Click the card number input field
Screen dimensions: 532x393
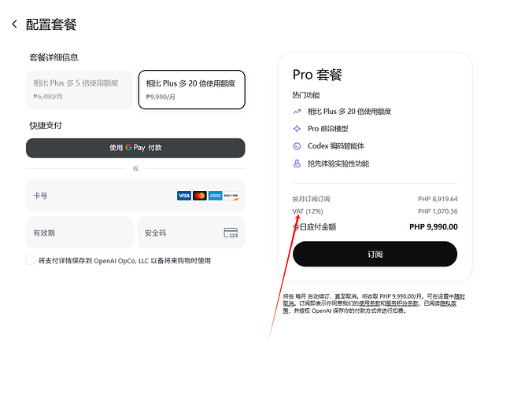[135, 196]
